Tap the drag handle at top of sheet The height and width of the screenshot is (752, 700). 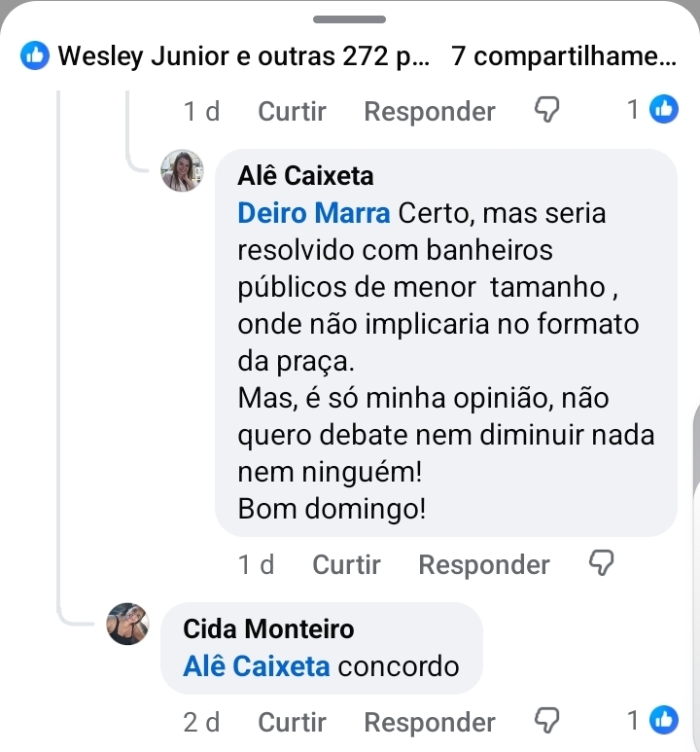click(x=350, y=18)
